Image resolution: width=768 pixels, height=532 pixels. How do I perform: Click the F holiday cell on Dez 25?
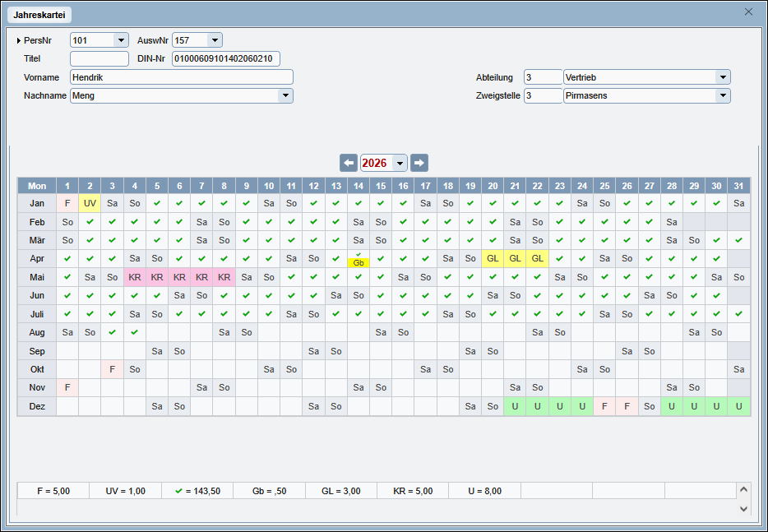tap(604, 406)
